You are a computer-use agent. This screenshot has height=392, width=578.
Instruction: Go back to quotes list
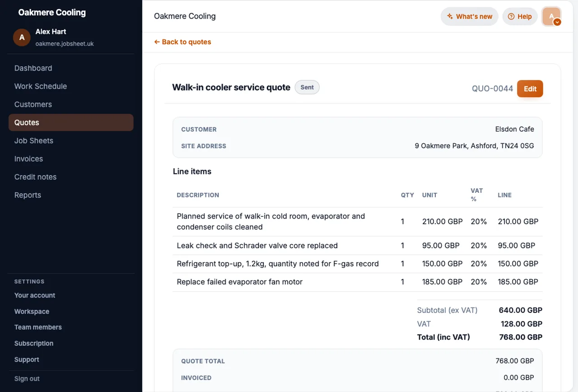click(x=182, y=42)
